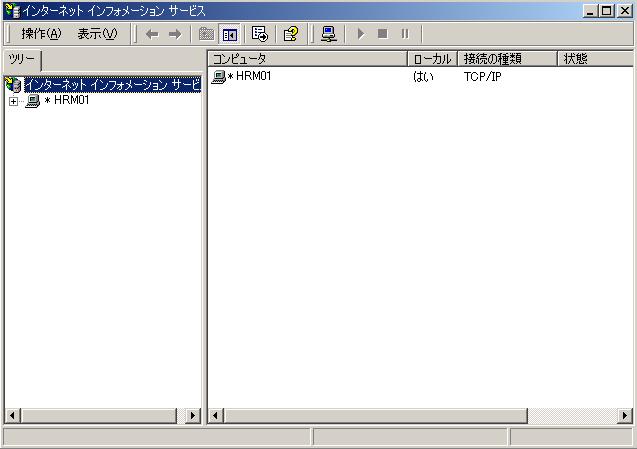
Task: Toggle the Show/Hide console tree icon
Action: tap(230, 34)
